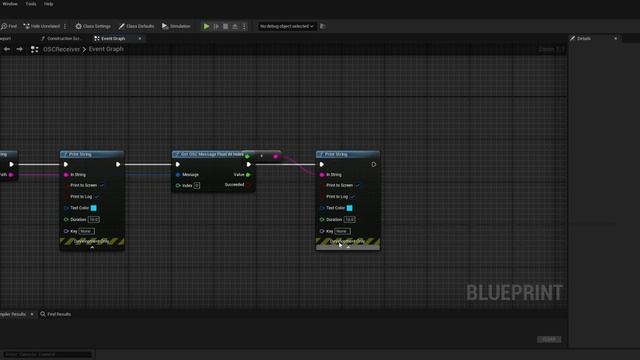The height and width of the screenshot is (360, 640).
Task: Navigate forward in graph history
Action: pos(20,49)
